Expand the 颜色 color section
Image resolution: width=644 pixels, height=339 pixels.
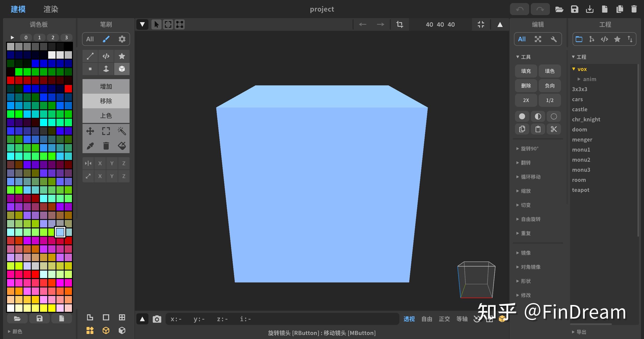tap(15, 331)
